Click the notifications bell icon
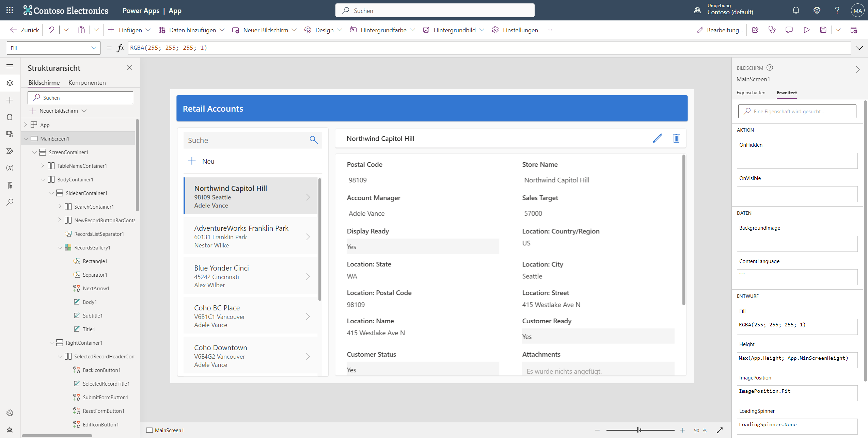868x438 pixels. pos(796,10)
